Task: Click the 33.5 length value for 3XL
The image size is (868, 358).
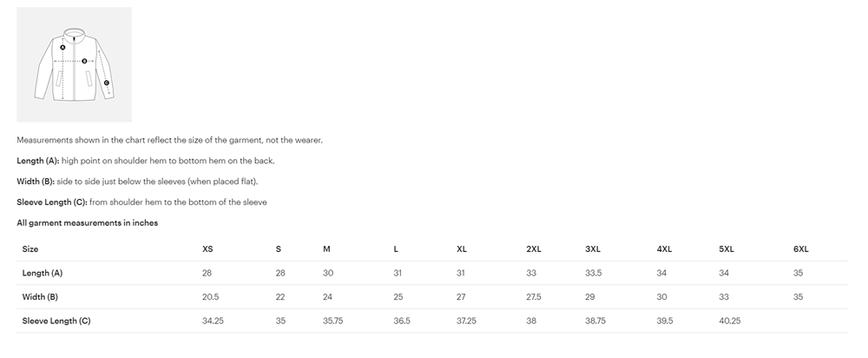Action: pyautogui.click(x=594, y=273)
